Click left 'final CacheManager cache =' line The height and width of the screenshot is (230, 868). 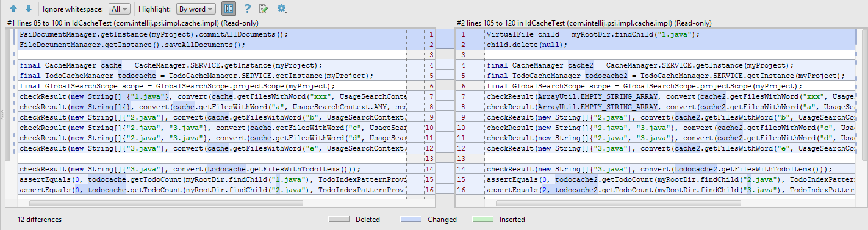click(171, 65)
